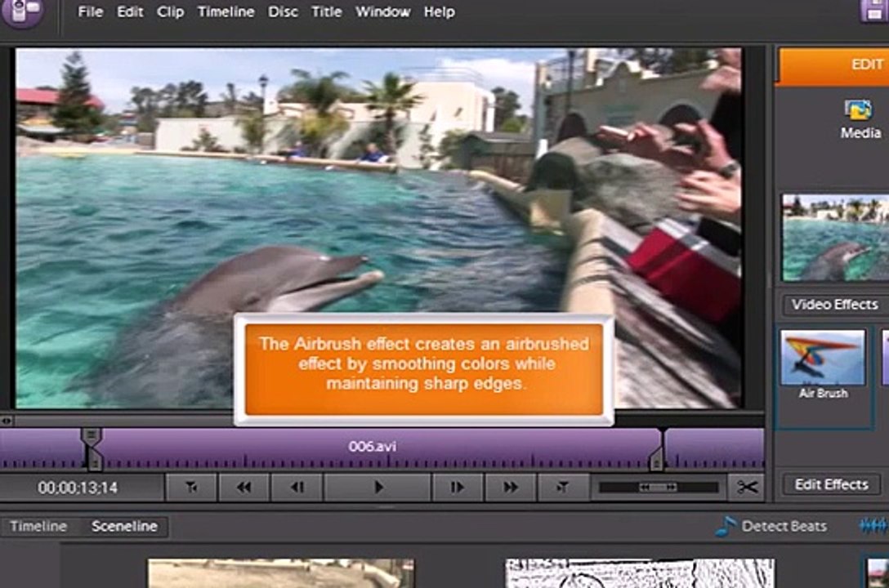889x588 pixels.
Task: Click the 006.avi clip bar
Action: coord(373,448)
